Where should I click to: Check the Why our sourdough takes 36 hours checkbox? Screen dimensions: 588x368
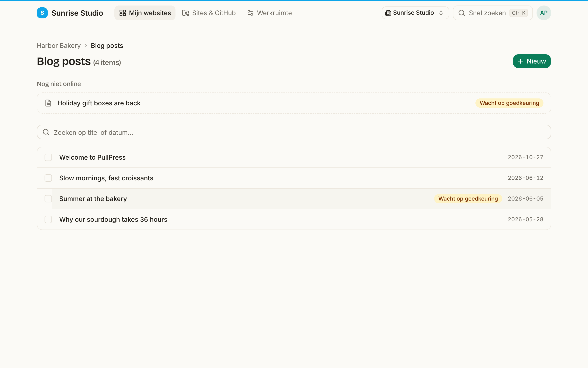click(x=48, y=219)
